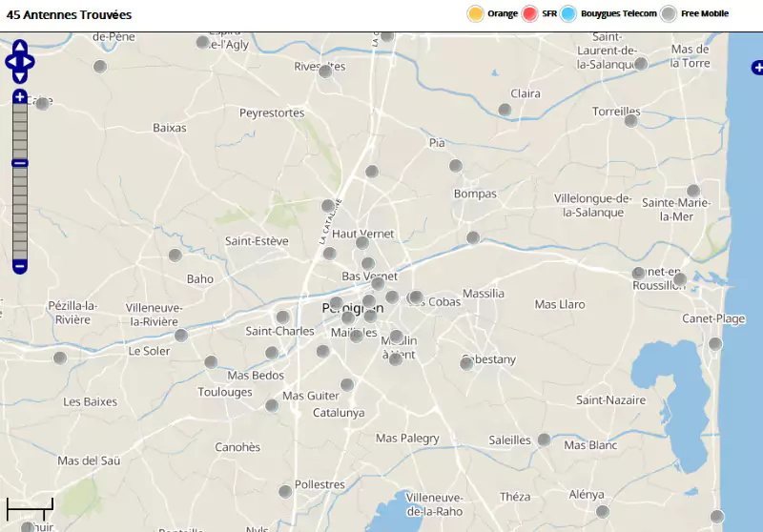Toggle the Bouygues Telecom blue circle
763x532 pixels.
click(569, 13)
